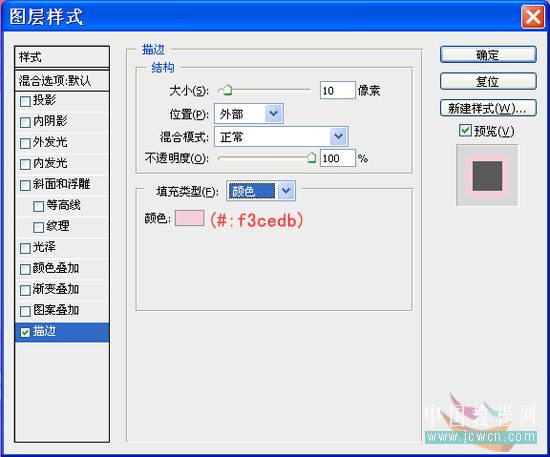Focus the 不透明度 field showing 100
The width and height of the screenshot is (550, 457).
[x=337, y=158]
